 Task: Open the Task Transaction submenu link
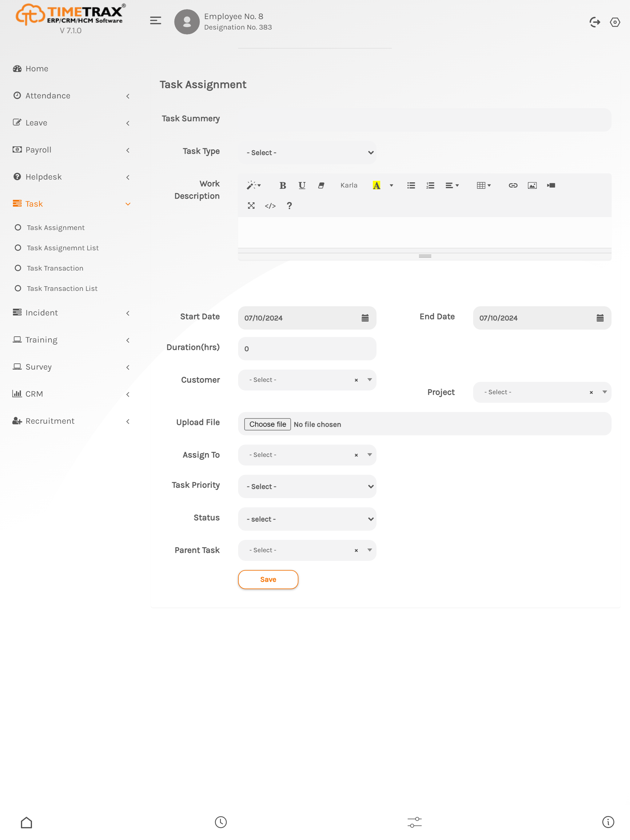click(55, 268)
